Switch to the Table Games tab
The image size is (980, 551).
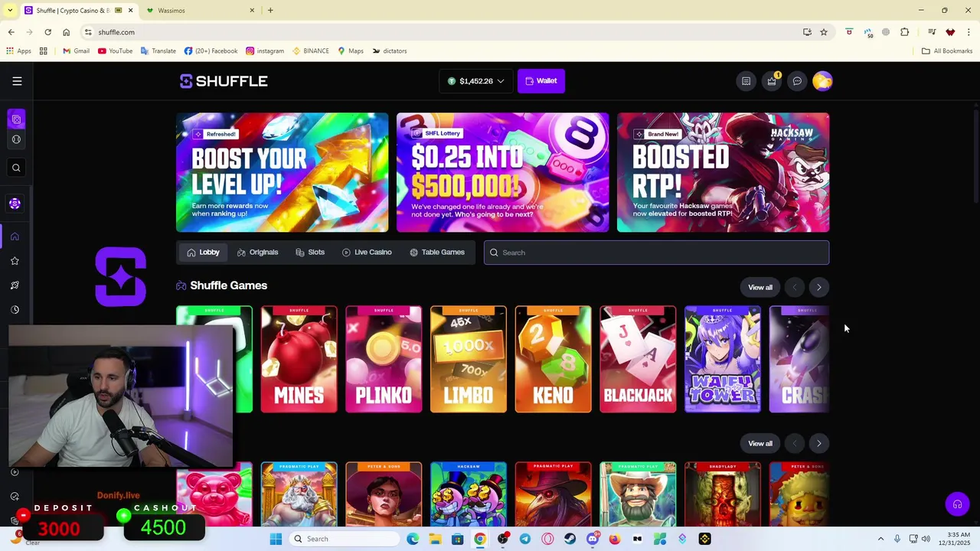(x=437, y=253)
